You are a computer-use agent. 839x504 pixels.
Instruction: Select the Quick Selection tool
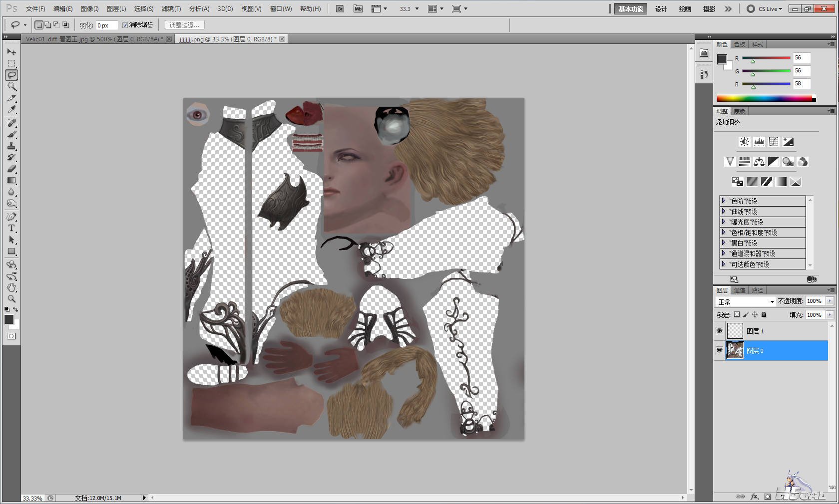(x=11, y=86)
